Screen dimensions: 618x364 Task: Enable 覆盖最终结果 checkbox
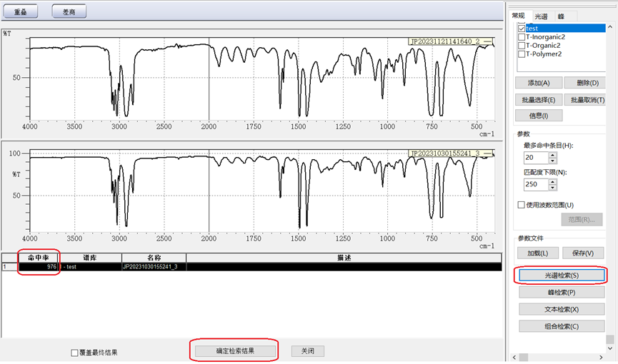tap(74, 353)
